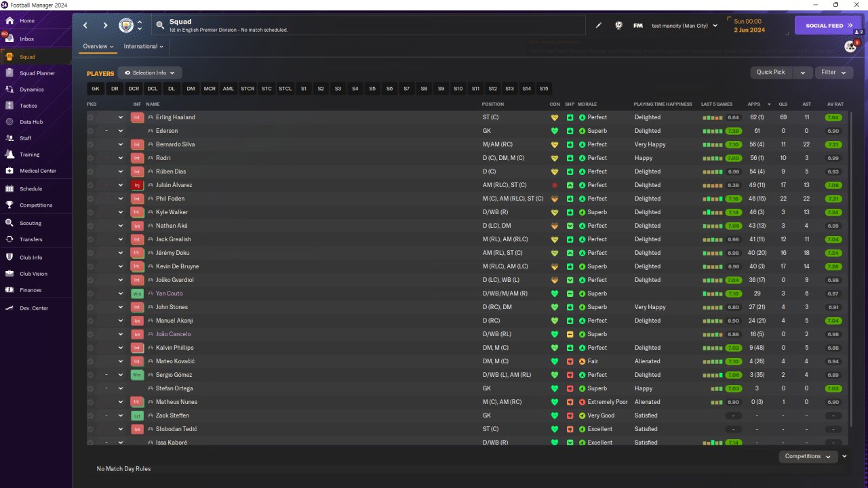
Task: Open Finances sidebar icon
Action: click(x=9, y=290)
